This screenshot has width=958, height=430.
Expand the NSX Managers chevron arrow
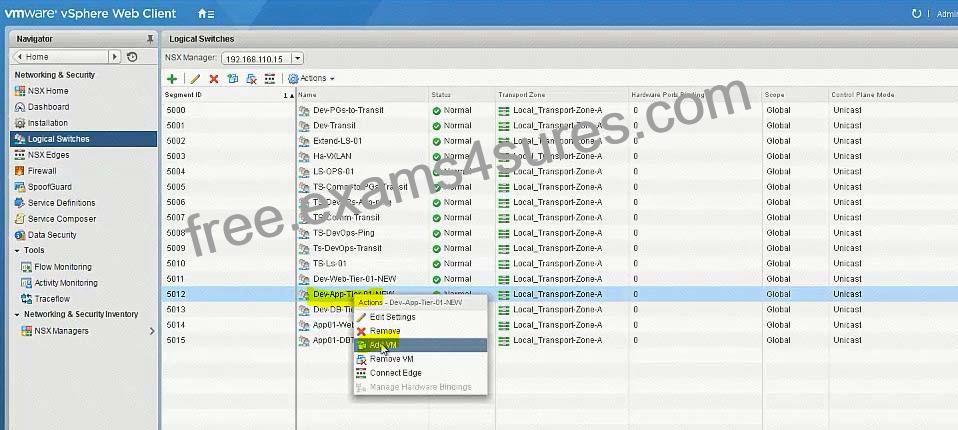point(152,331)
